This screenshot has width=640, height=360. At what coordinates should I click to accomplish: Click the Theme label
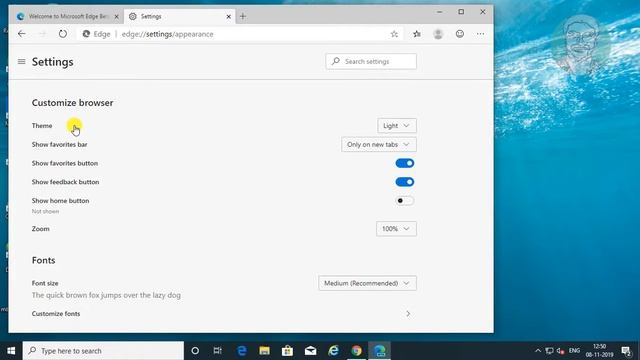[x=42, y=126]
